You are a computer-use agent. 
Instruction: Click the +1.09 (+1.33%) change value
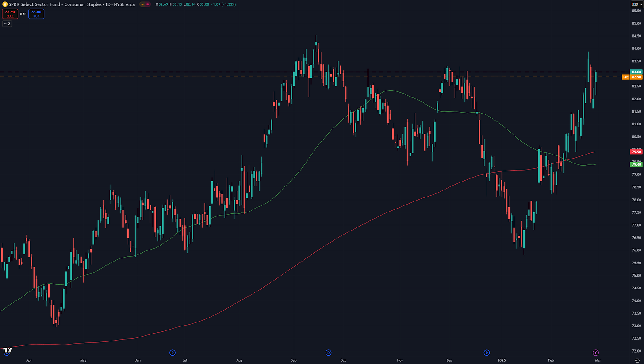223,4
